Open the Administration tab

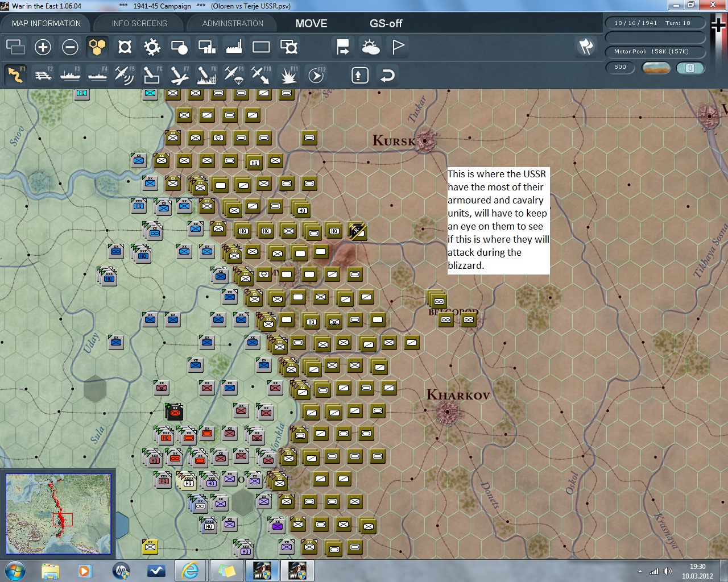(x=233, y=23)
